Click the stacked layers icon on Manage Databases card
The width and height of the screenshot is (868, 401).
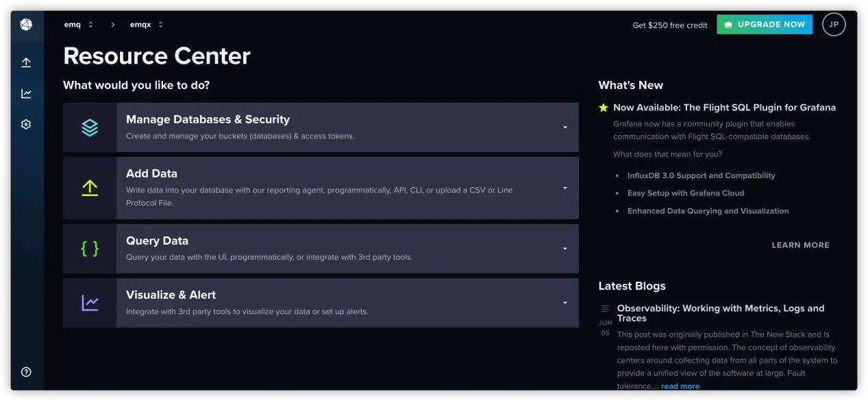(x=90, y=127)
